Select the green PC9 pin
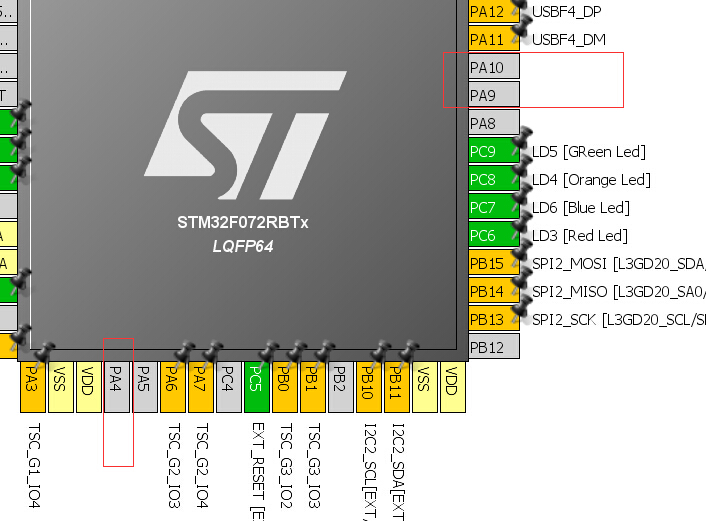The height and width of the screenshot is (521, 706). pyautogui.click(x=494, y=150)
